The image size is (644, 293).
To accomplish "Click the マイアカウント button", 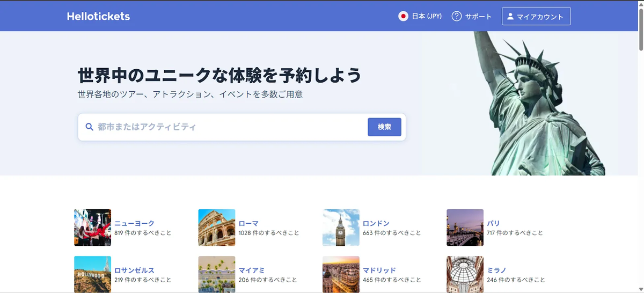I will tap(536, 16).
